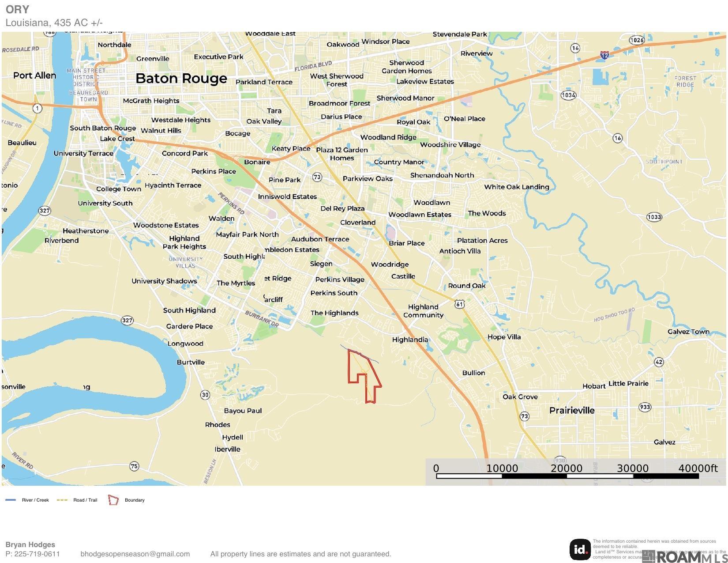Screen dimensions: 728x563
Task: Click the Road / Trail legend dashes
Action: [62, 500]
